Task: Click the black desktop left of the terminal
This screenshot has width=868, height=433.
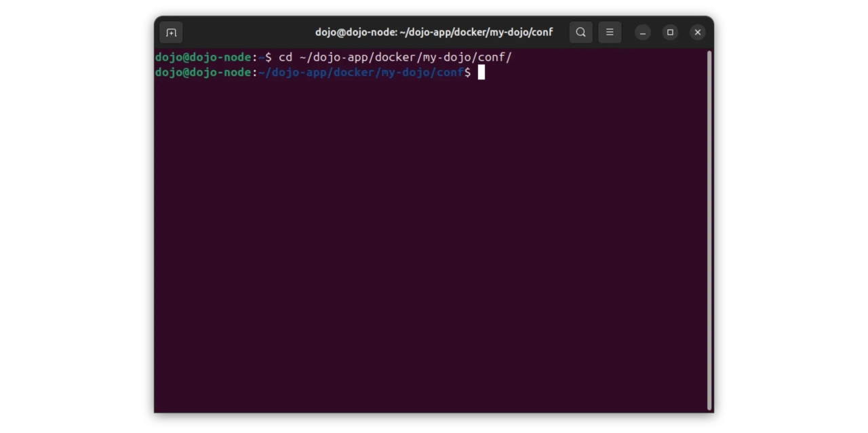Action: [x=75, y=217]
